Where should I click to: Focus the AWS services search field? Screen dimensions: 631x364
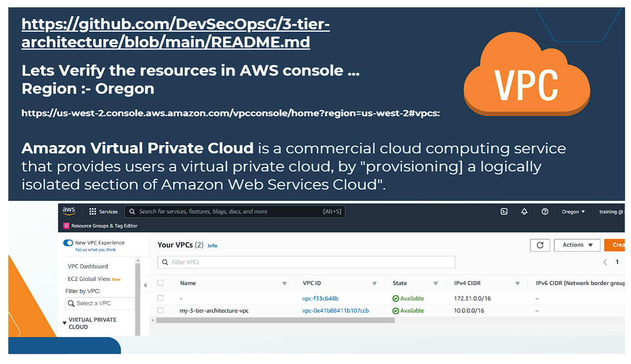point(235,212)
